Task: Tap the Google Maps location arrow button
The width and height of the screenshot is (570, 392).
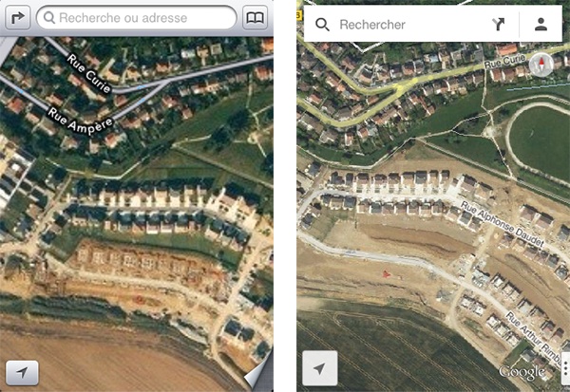Action: [320, 368]
